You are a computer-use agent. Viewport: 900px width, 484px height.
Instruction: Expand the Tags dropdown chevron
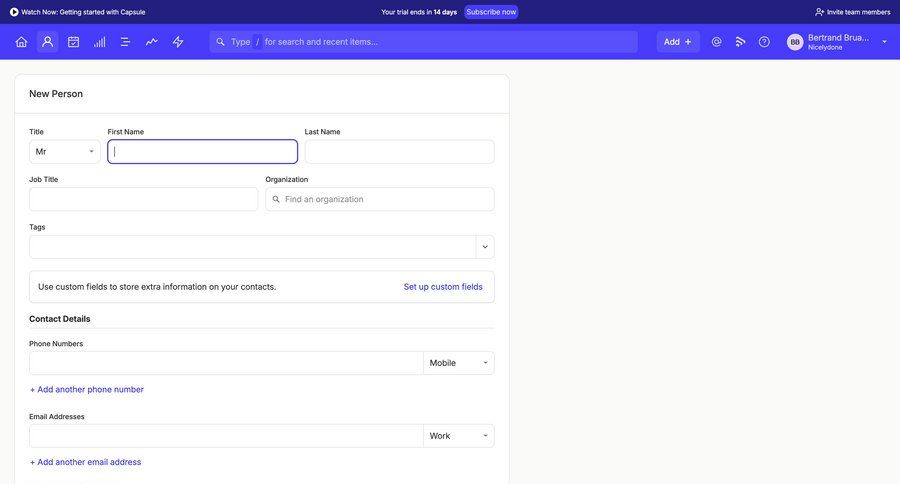pos(485,247)
